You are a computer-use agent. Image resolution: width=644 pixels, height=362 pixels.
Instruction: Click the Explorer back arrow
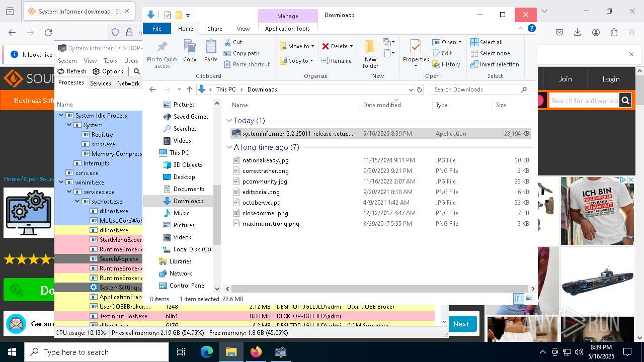pyautogui.click(x=152, y=89)
